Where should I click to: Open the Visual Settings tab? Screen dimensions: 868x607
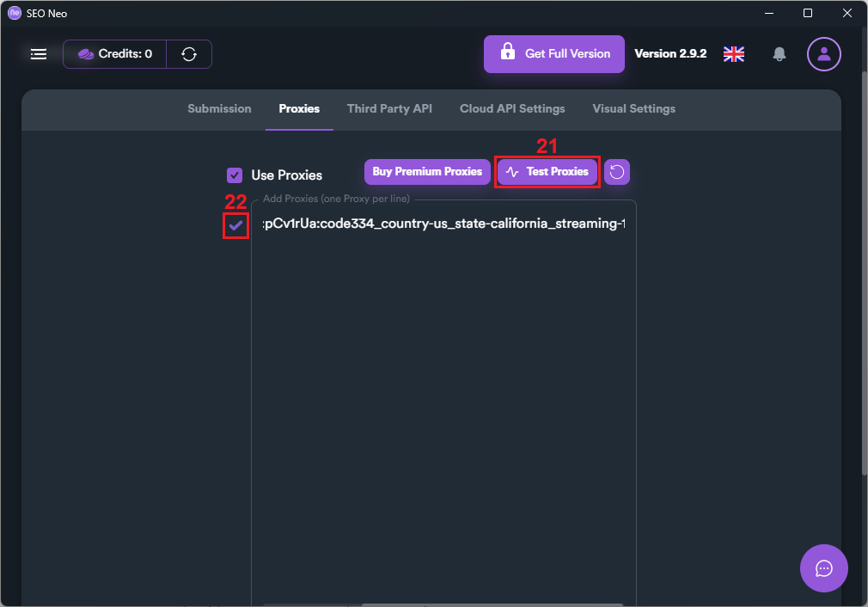coord(634,108)
